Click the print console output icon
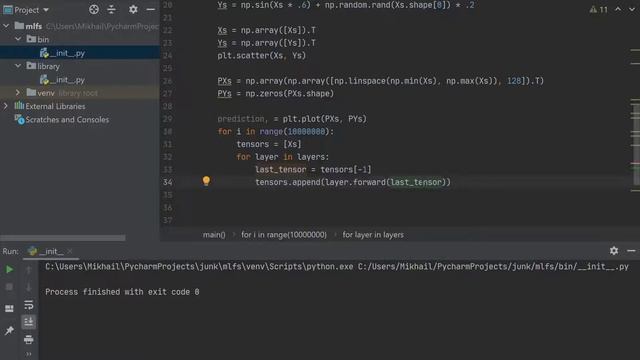Viewport: 640px width, 360px height. coord(29,339)
